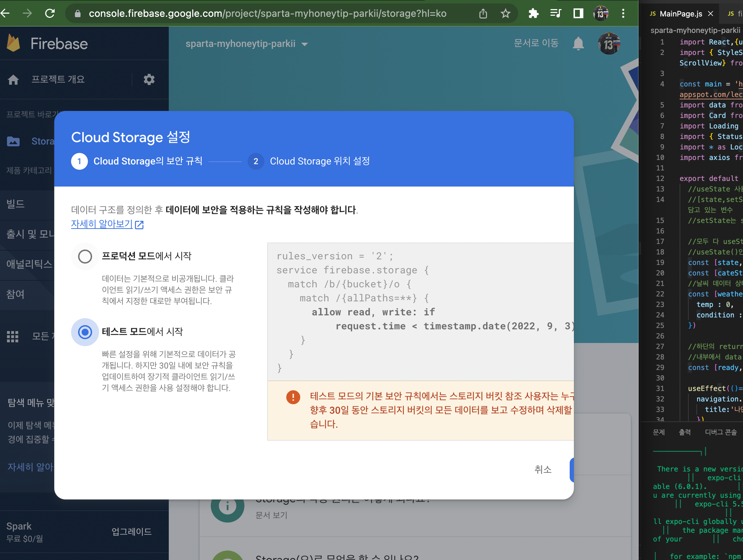Open the media control playlist icon
743x560 pixels.
coord(556,14)
